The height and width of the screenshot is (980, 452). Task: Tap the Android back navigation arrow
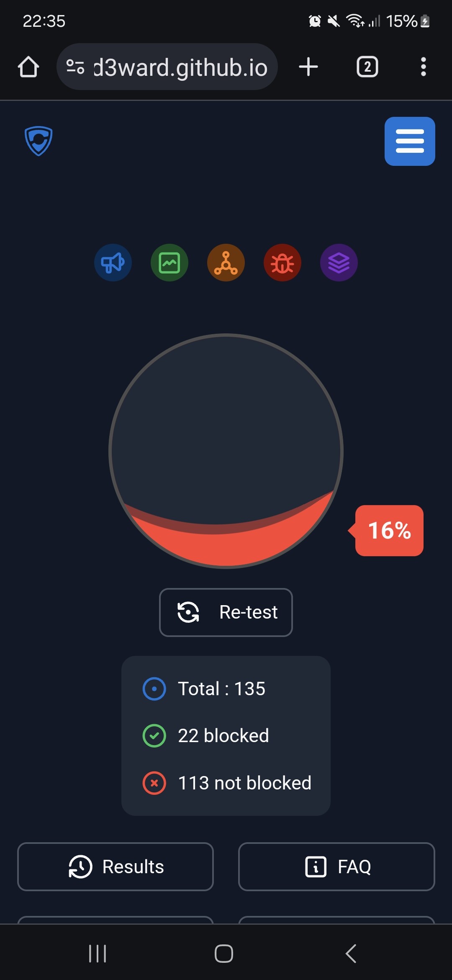coord(351,954)
